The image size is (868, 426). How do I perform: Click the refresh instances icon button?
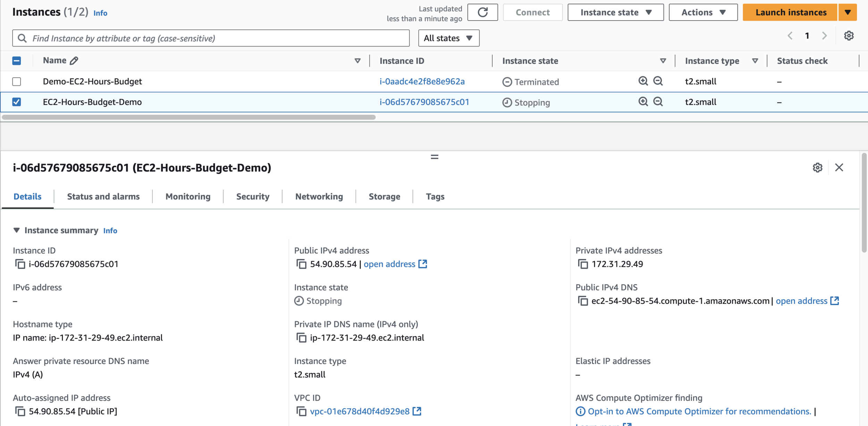point(482,13)
